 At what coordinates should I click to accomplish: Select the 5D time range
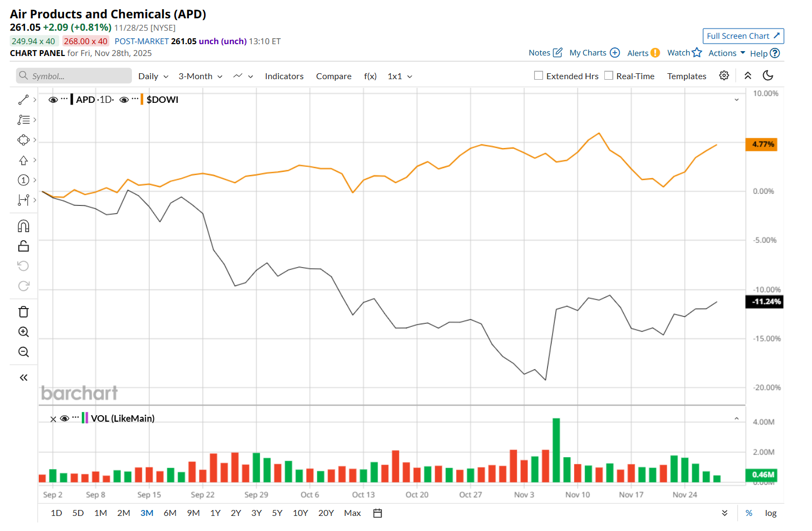pos(78,513)
